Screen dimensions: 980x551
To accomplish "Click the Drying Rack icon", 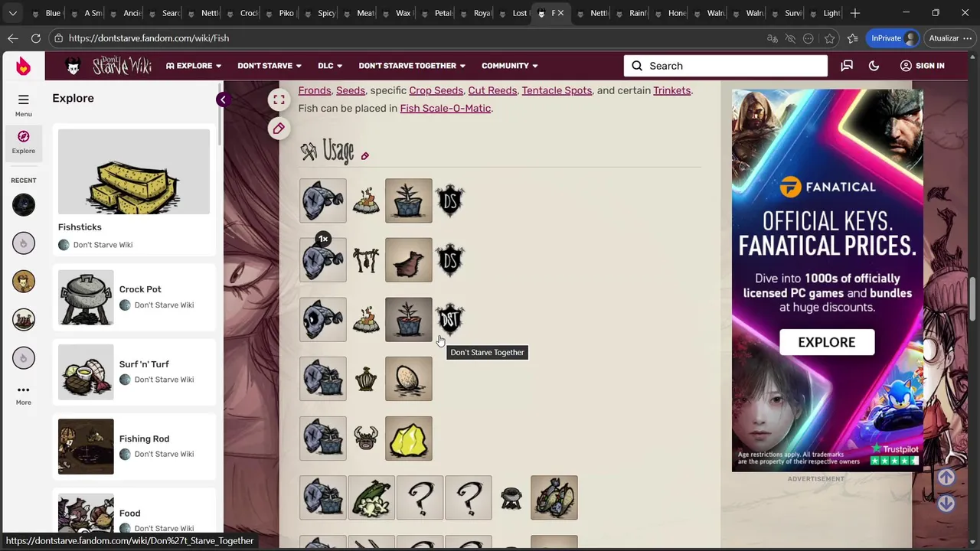I will 366,260.
